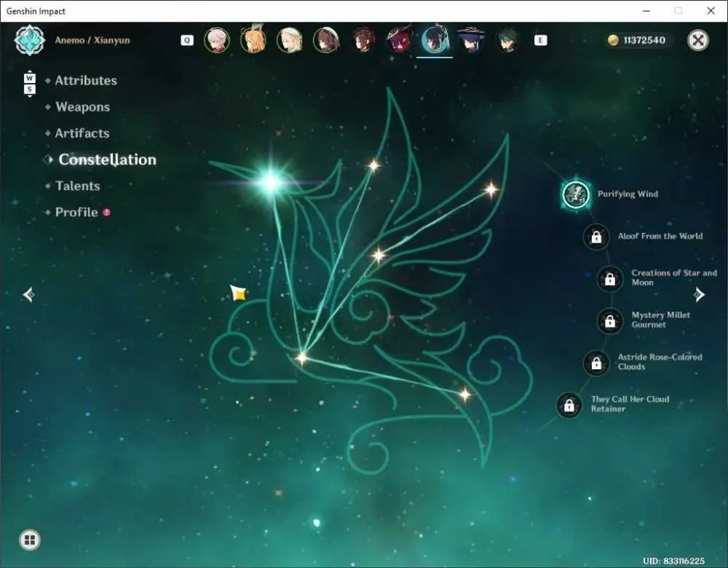This screenshot has width=728, height=568.
Task: Open the Profile menu
Action: [x=76, y=212]
